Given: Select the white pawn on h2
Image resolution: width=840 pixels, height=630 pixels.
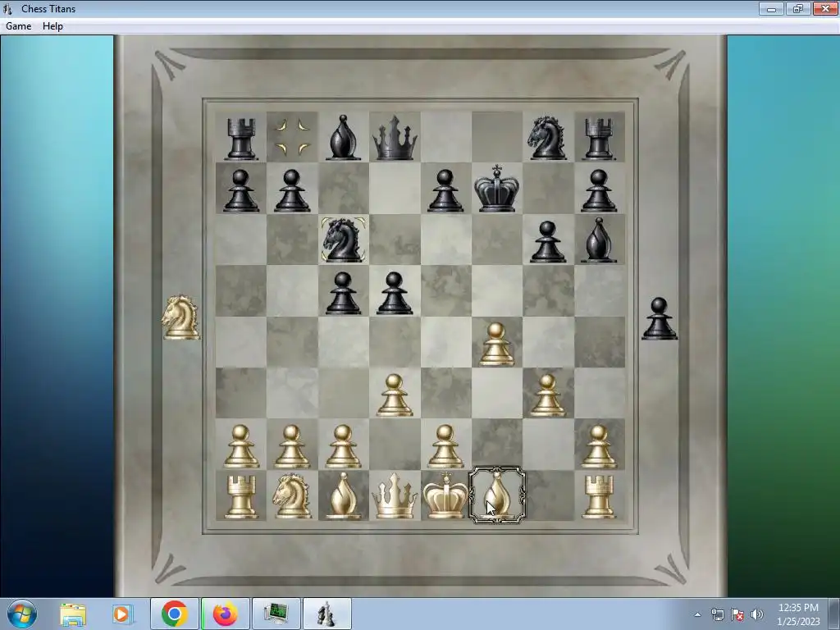Looking at the screenshot, I should [x=599, y=447].
